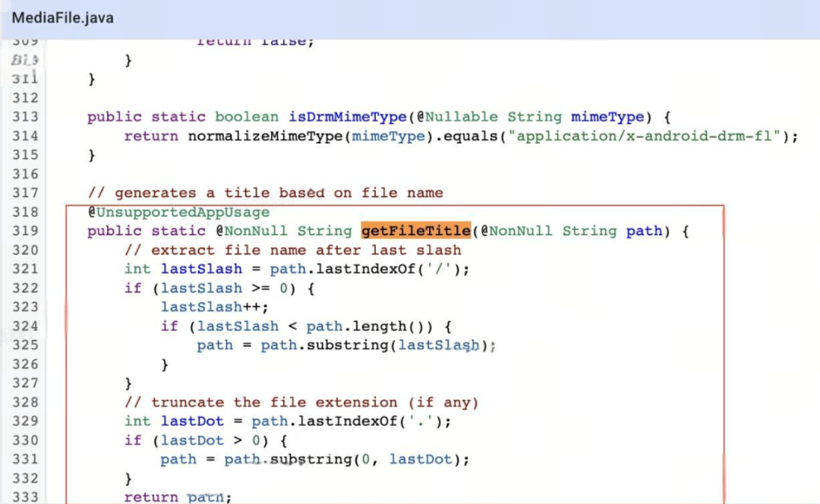This screenshot has width=820, height=504.
Task: Select line number 324
Action: coord(25,326)
